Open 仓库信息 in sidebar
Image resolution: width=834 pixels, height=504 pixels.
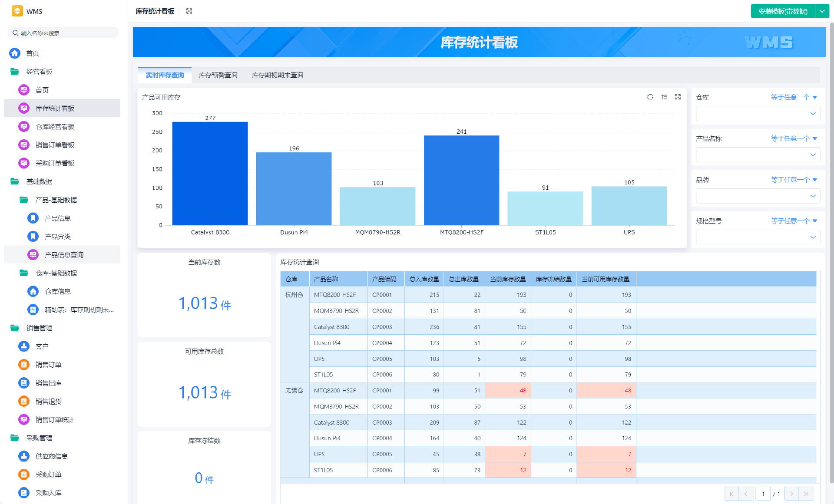tap(57, 291)
